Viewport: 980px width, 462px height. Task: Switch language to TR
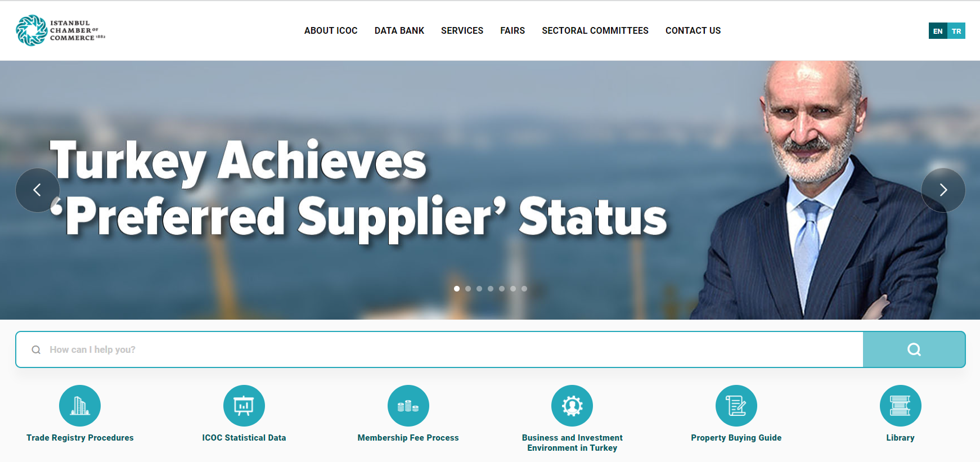(956, 31)
